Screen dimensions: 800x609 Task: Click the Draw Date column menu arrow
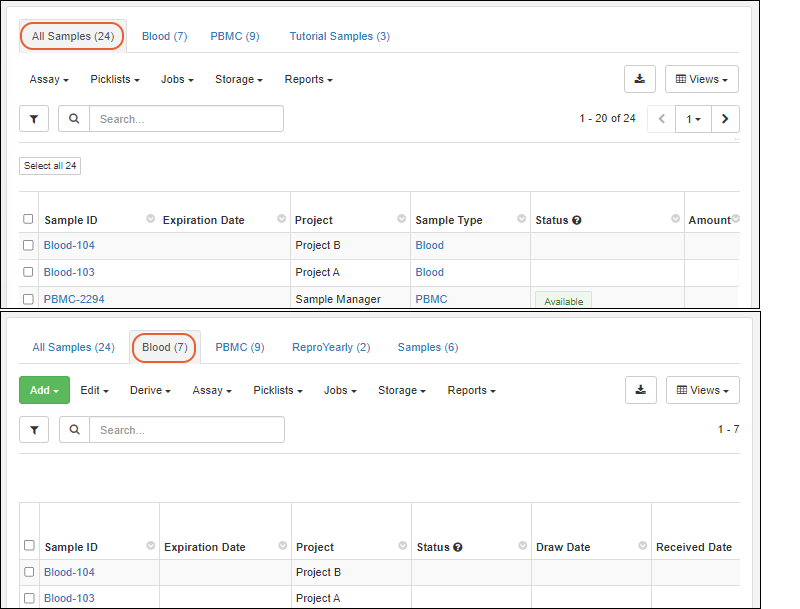pyautogui.click(x=640, y=546)
